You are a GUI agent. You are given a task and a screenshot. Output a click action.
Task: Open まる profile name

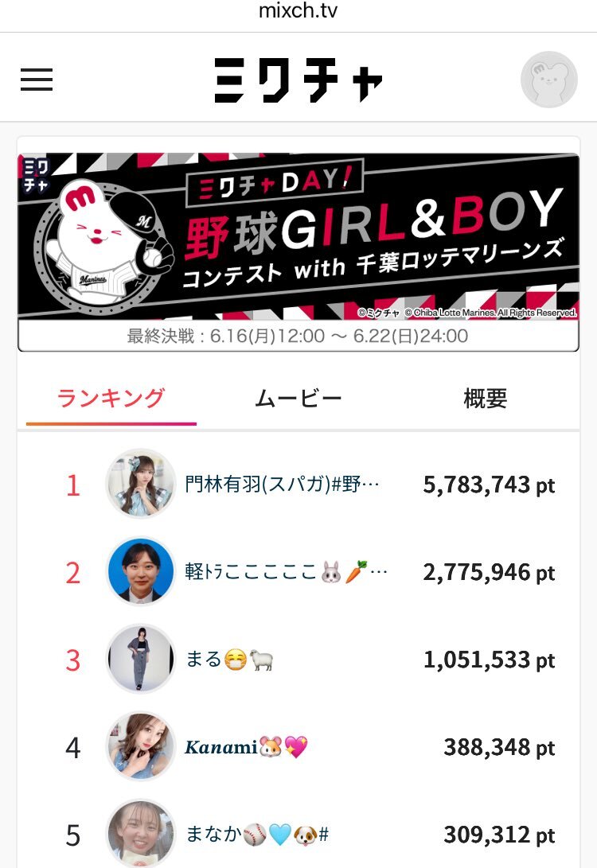coord(229,660)
